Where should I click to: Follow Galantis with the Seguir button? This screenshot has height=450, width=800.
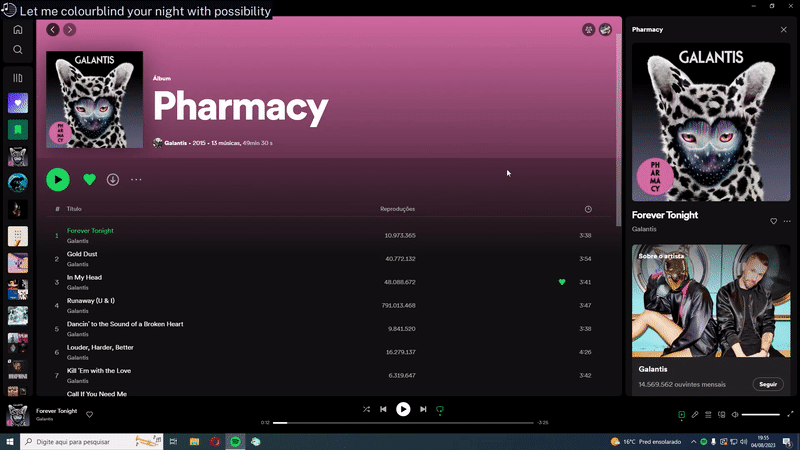pyautogui.click(x=768, y=384)
